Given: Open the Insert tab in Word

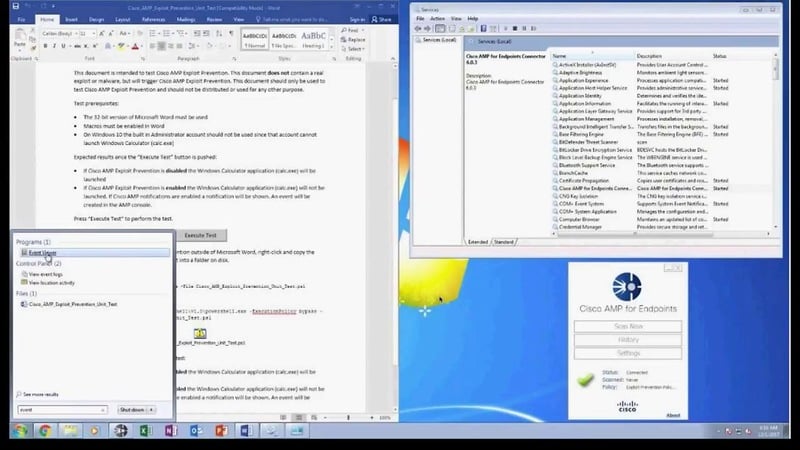Looking at the screenshot, I should [71, 19].
